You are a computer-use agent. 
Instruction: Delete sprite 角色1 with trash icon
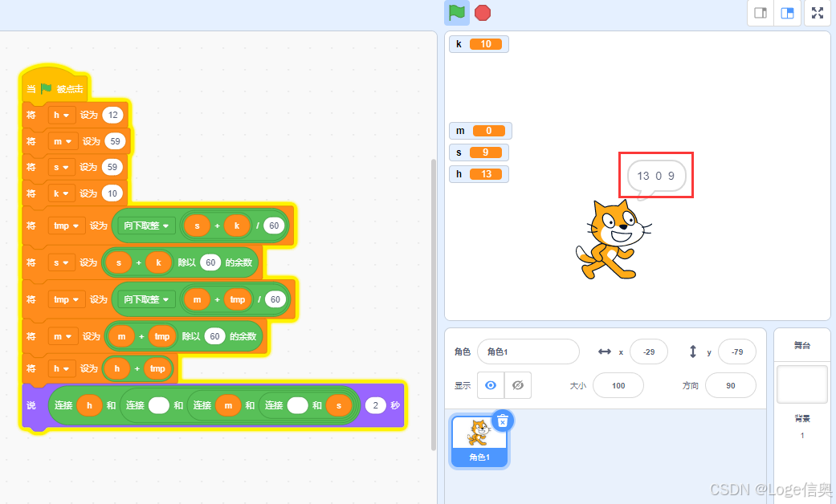[x=502, y=422]
